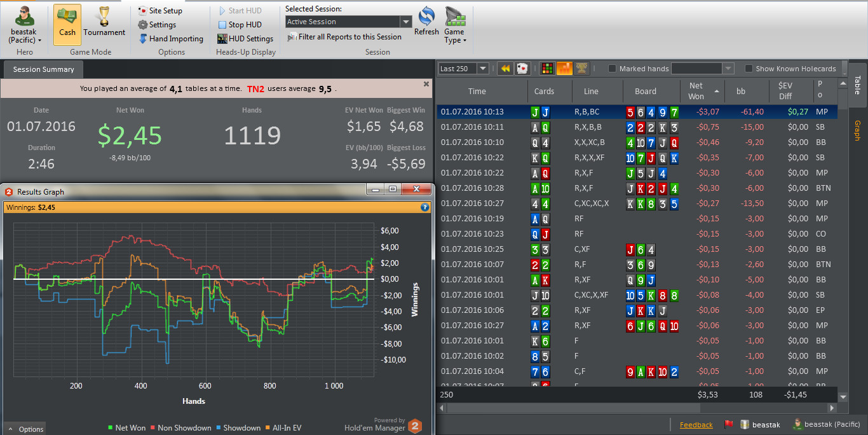Dismiss the average tables notification bar
The image size is (868, 435).
click(x=426, y=84)
